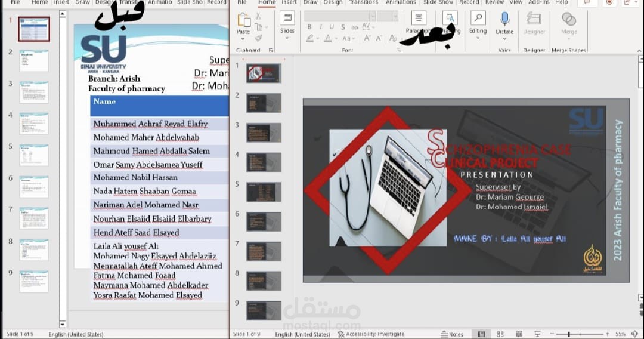This screenshot has height=339, width=644.
Task: Click the zoom slider handle
Action: coord(569,334)
